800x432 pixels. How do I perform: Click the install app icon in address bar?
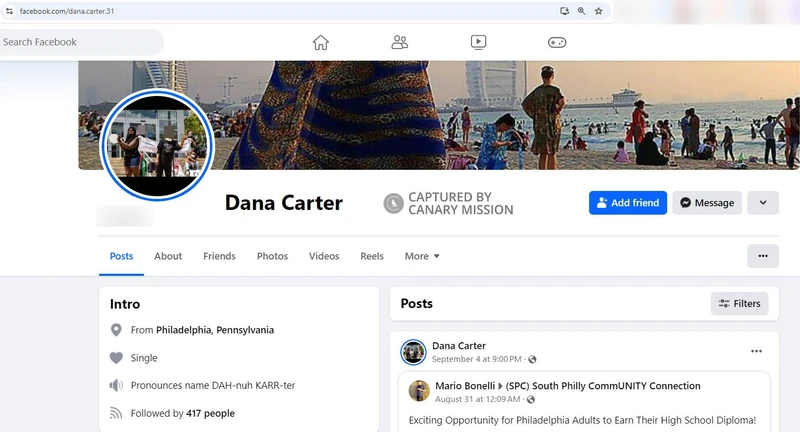click(564, 11)
